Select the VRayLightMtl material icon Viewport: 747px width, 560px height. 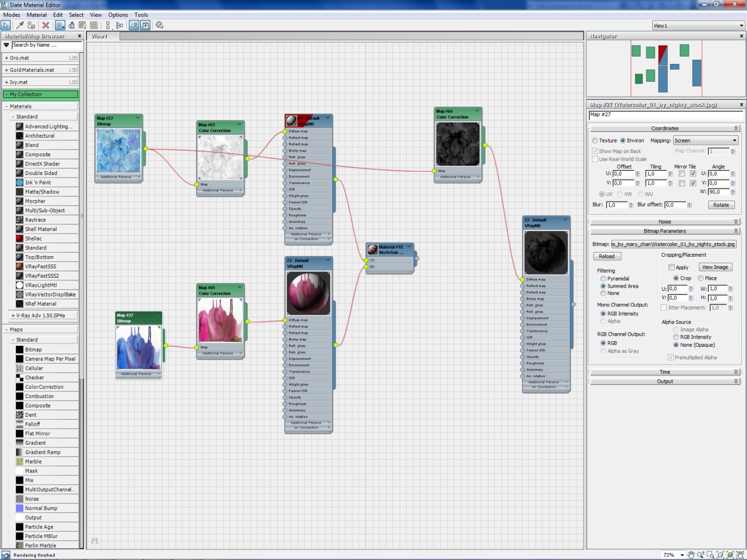(x=19, y=285)
